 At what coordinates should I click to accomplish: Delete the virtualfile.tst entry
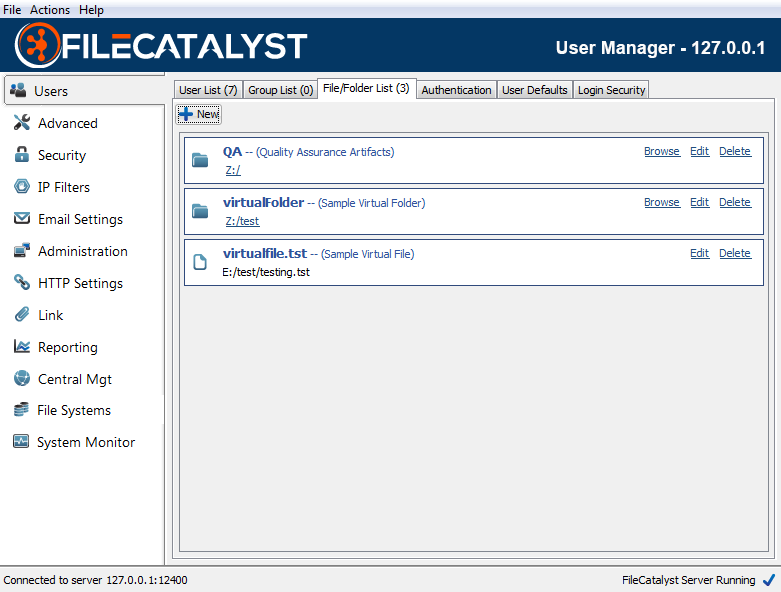pos(735,253)
